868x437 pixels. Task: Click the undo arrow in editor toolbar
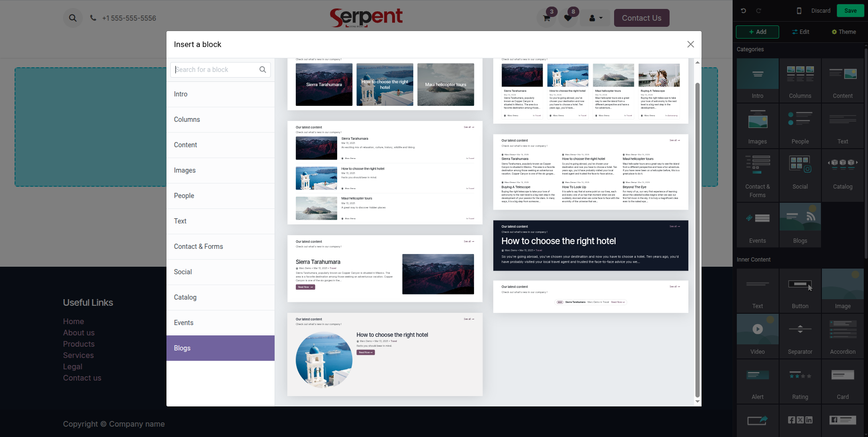coord(743,10)
